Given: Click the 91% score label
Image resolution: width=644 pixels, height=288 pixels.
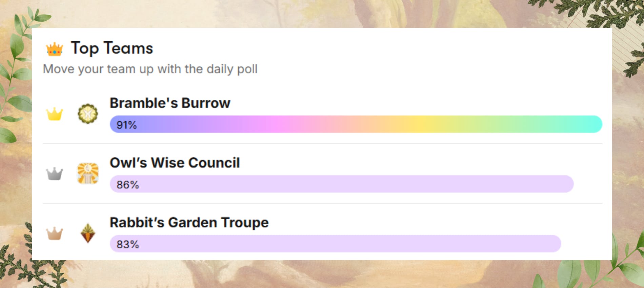Looking at the screenshot, I should tap(126, 125).
